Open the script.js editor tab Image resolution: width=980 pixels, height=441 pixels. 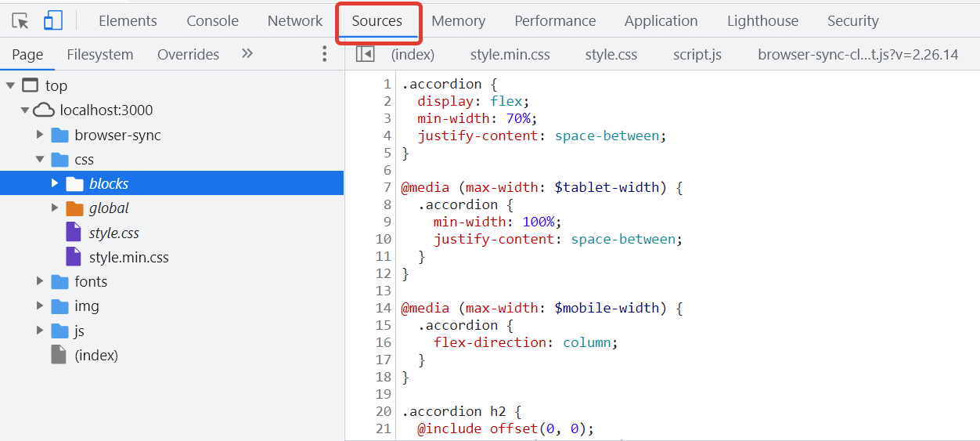(x=697, y=54)
